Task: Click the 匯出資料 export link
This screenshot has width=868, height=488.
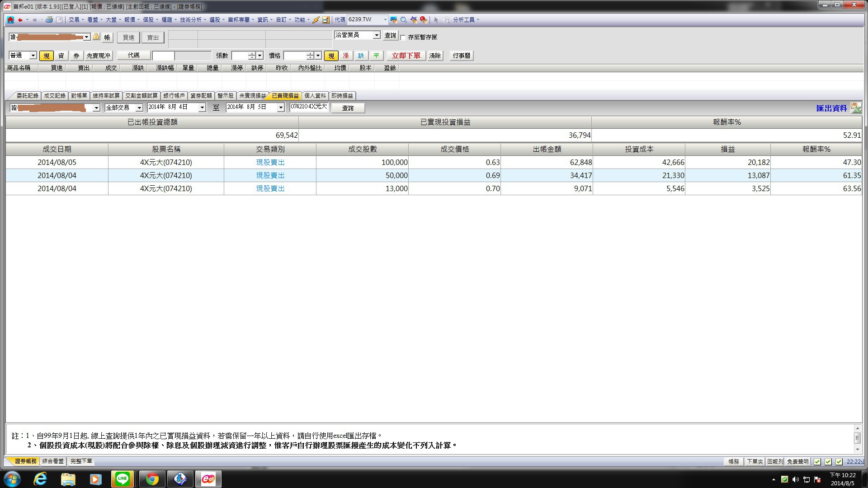Action: pyautogui.click(x=831, y=108)
